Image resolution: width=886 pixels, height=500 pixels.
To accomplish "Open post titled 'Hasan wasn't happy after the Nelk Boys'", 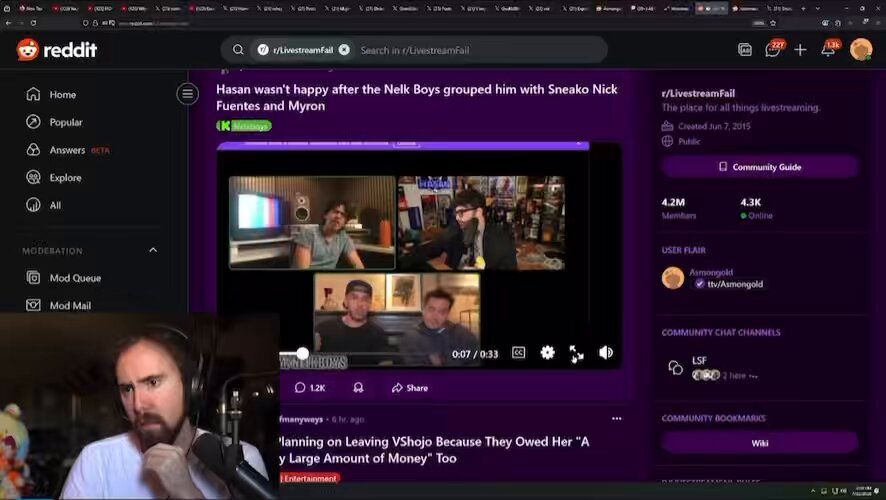I will coord(416,97).
